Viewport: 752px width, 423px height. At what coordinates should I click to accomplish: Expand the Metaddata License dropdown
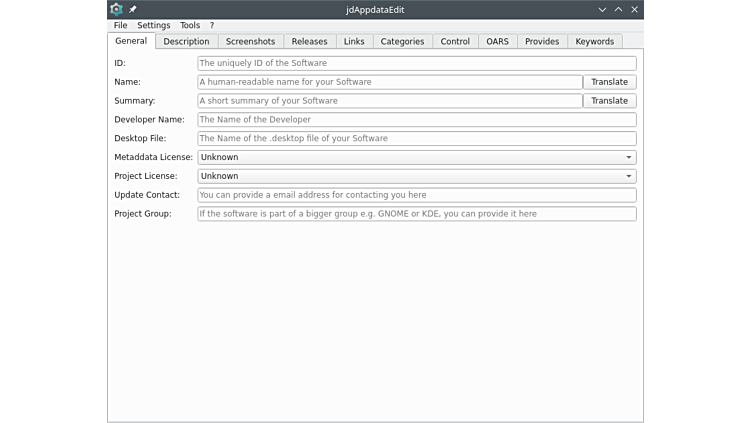(x=417, y=157)
